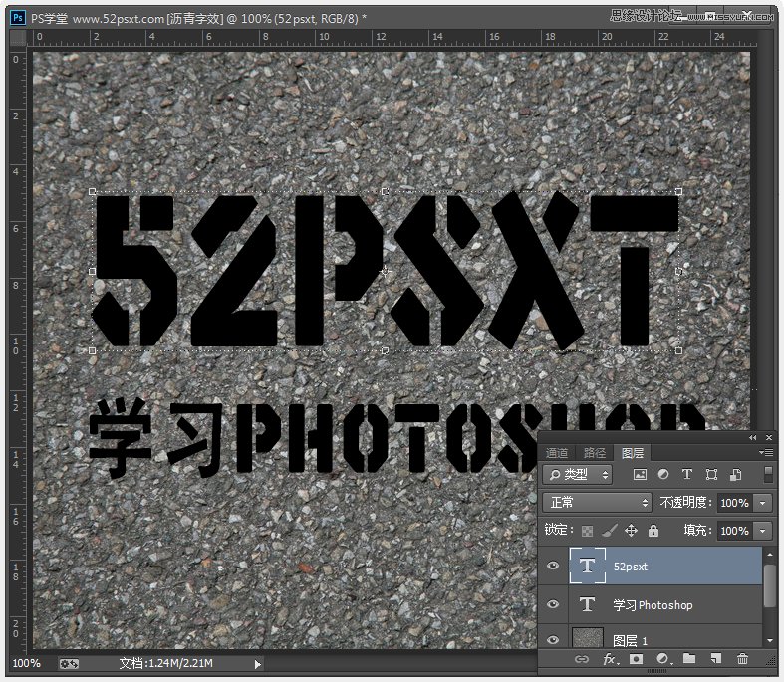Click the layers list scrollbar thumb
Viewport: 784px width, 682px height.
770,585
